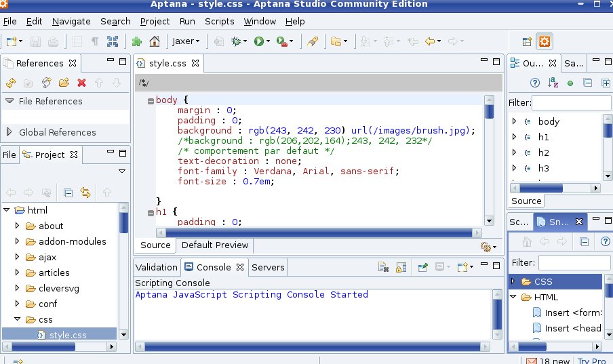Toggle alphabetical sort in Outline
This screenshot has width=613, height=364.
553,83
